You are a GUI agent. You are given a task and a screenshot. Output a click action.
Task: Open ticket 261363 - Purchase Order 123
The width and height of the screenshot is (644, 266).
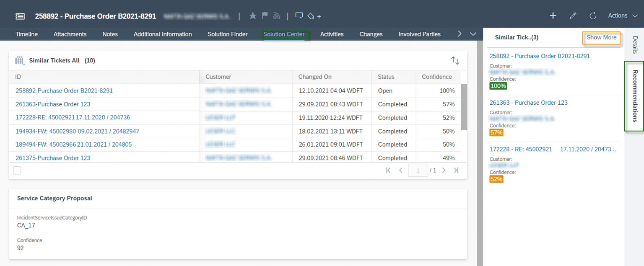pyautogui.click(x=528, y=102)
